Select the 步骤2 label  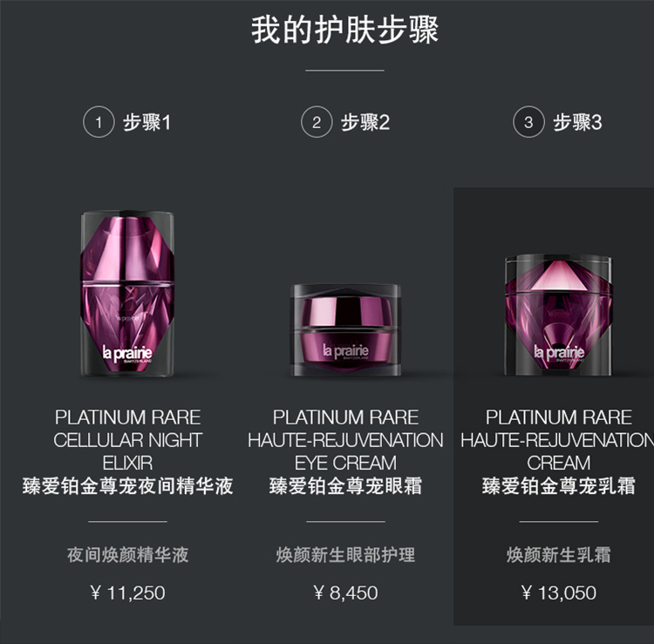(365, 123)
